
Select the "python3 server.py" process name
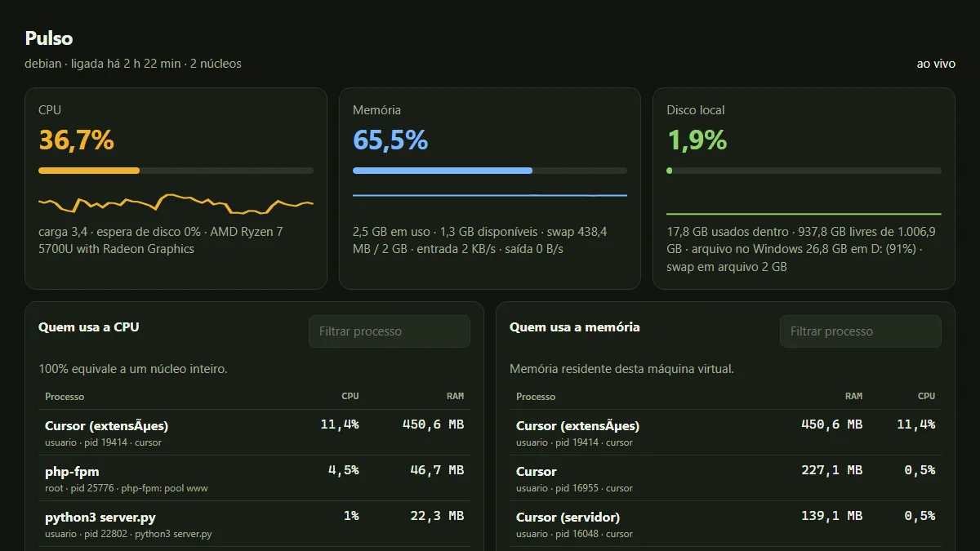click(x=100, y=517)
